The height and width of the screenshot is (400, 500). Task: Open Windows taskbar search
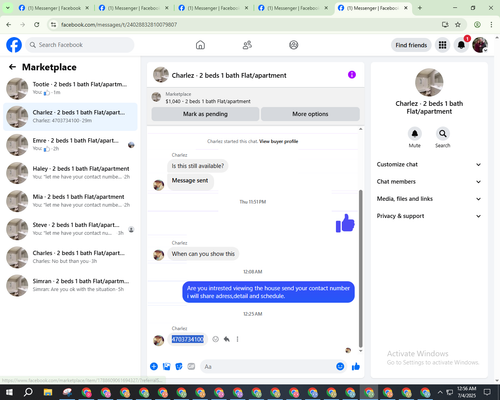[28, 392]
